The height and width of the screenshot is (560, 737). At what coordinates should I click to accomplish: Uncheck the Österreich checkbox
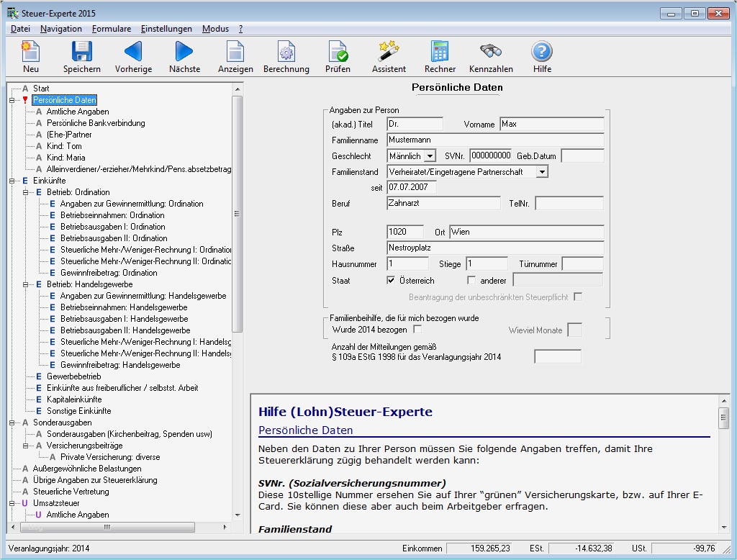(x=392, y=281)
